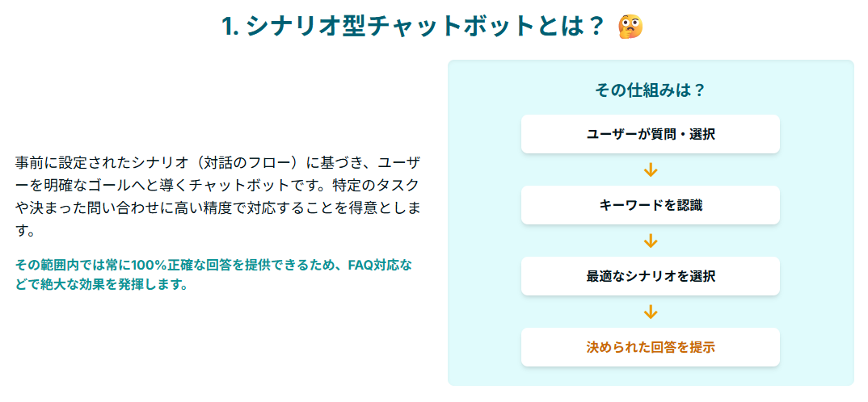
Task: Click the number 1. in the heading
Action: (231, 27)
